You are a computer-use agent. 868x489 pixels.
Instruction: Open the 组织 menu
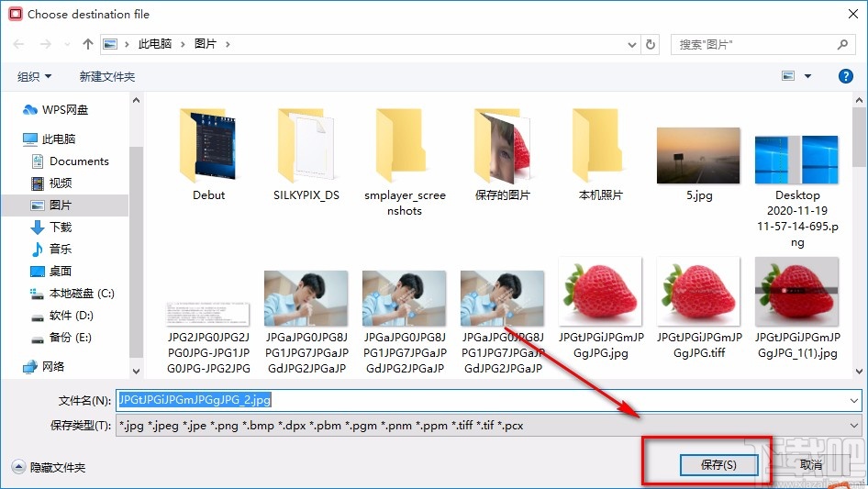(x=34, y=76)
